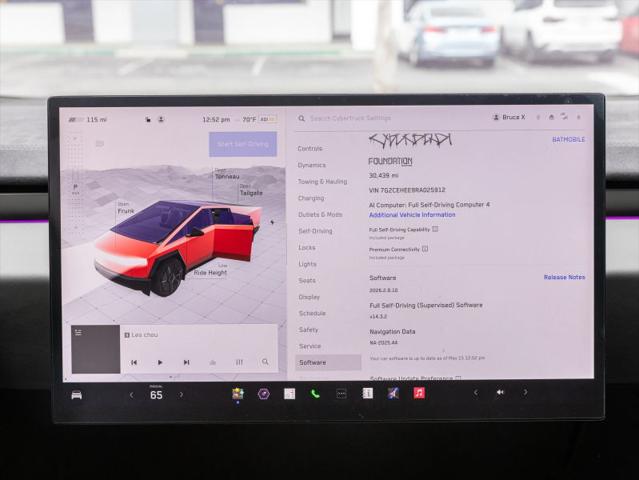Open Schedule settings menu
Screen dimensions: 639x480
312,313
